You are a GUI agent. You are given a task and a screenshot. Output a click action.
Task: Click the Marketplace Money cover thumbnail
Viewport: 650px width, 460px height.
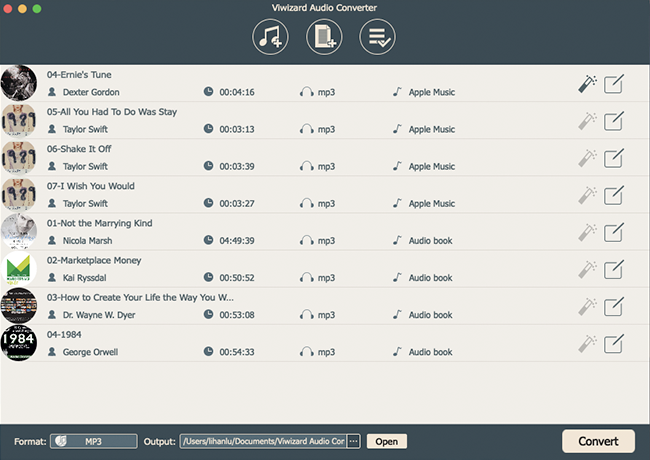19,269
